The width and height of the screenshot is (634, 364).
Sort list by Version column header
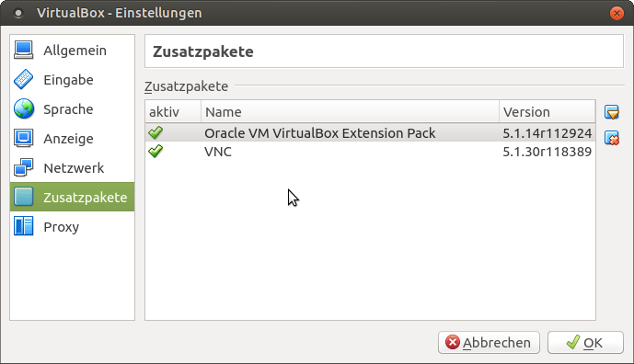tap(548, 111)
